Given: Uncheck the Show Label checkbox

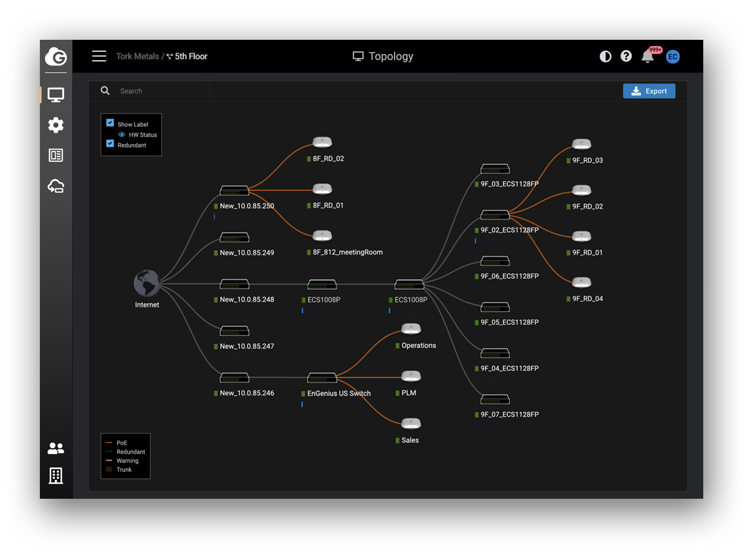Looking at the screenshot, I should pyautogui.click(x=110, y=123).
